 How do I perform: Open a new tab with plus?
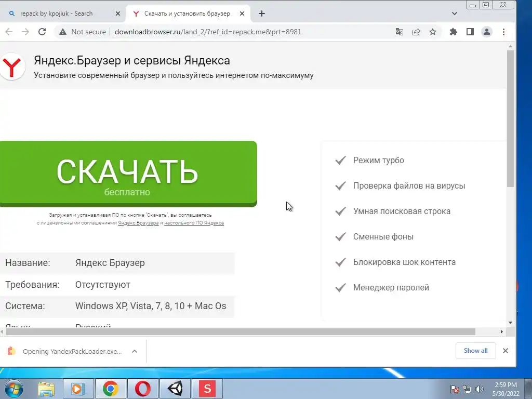pyautogui.click(x=262, y=14)
